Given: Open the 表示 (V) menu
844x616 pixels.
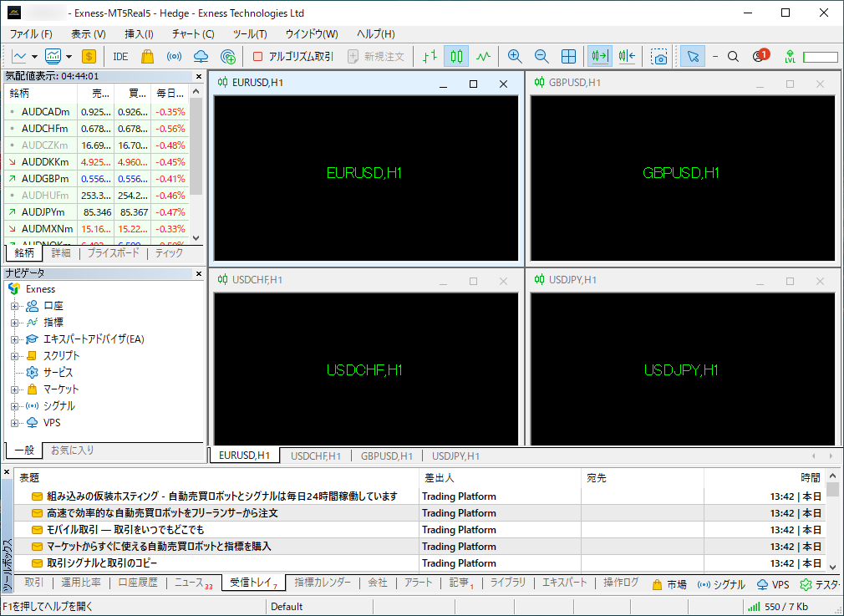Looking at the screenshot, I should (x=89, y=34).
